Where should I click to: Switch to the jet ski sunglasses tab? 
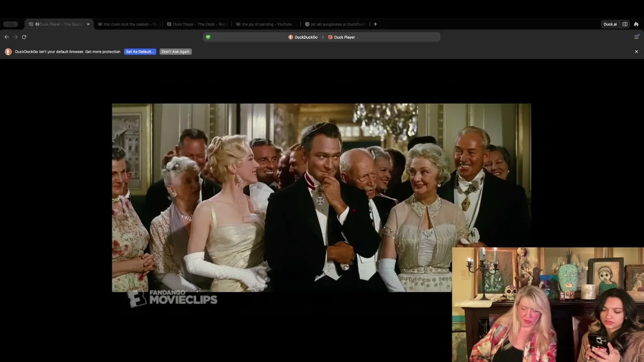(x=336, y=24)
